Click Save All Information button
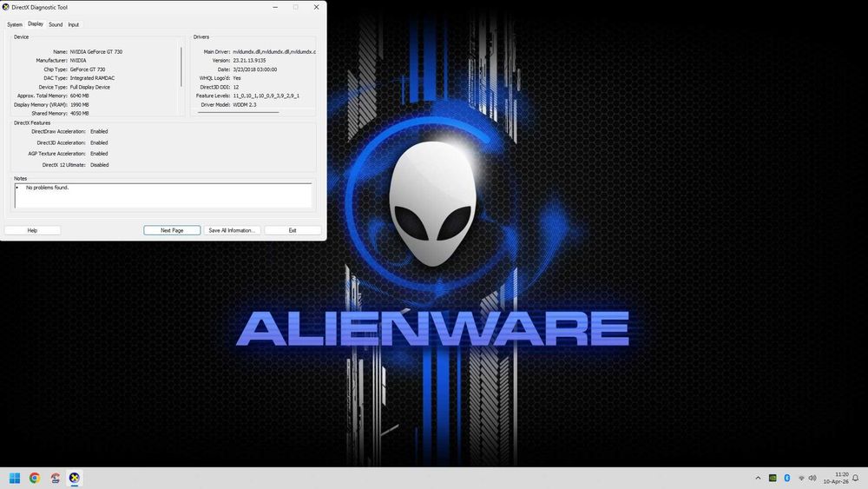The image size is (868, 489). 232,230
